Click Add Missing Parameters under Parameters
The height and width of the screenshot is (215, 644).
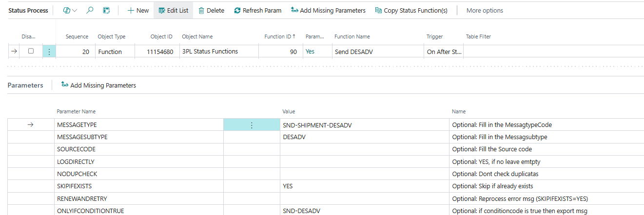click(98, 85)
